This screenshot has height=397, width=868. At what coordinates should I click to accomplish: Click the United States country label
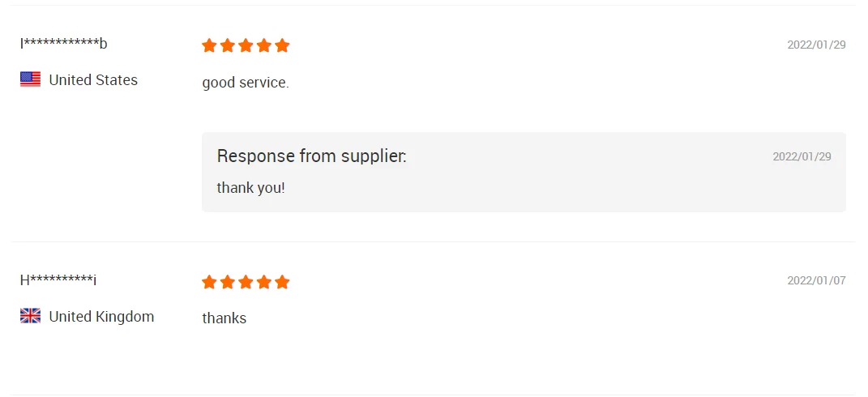[93, 79]
